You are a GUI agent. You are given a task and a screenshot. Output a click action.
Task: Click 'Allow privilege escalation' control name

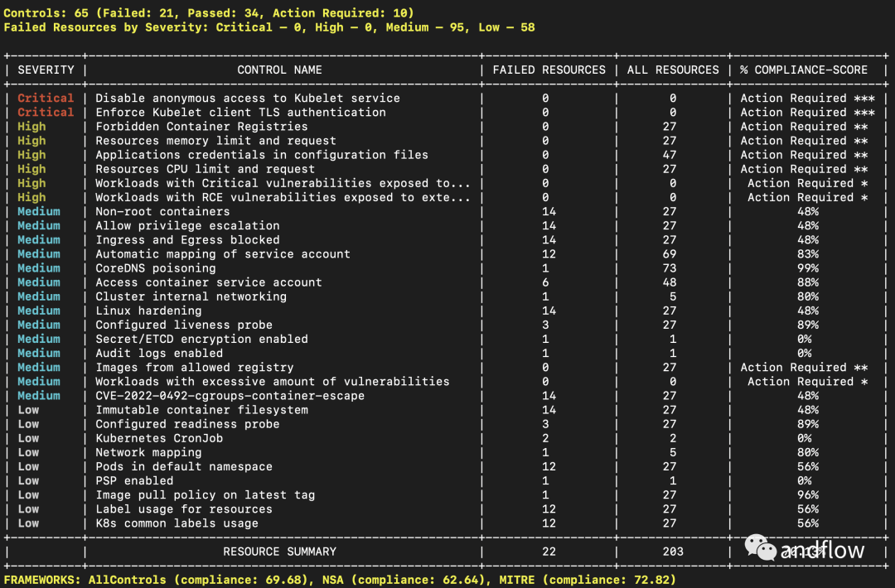(x=187, y=225)
